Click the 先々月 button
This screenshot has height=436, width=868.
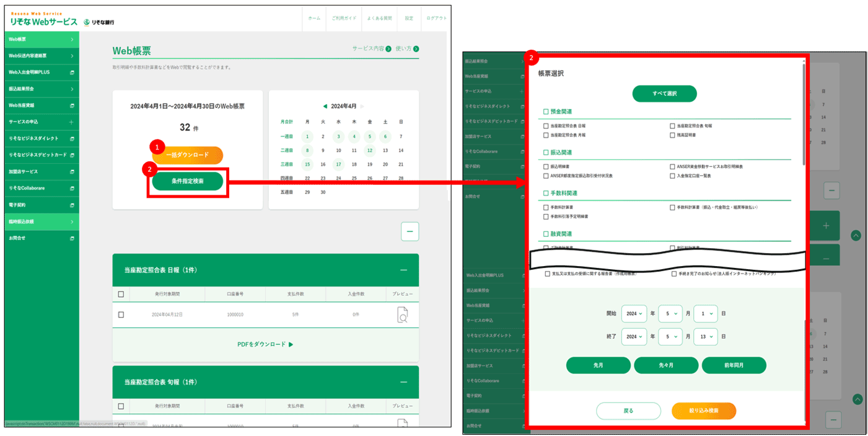(x=666, y=365)
